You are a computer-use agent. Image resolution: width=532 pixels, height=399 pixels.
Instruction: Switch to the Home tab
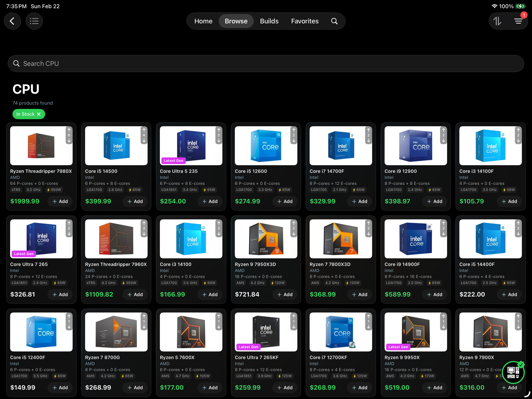point(203,21)
